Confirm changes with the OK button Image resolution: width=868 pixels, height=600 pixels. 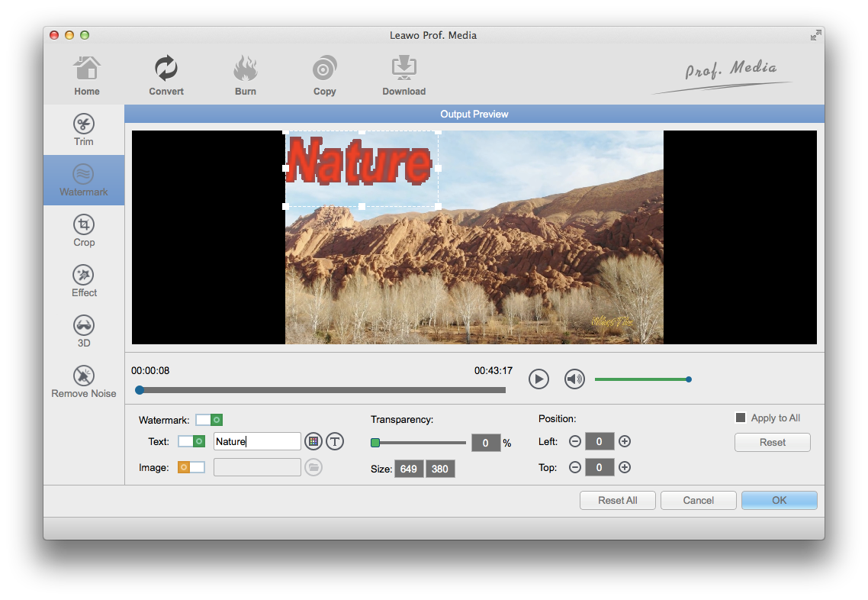click(x=779, y=500)
